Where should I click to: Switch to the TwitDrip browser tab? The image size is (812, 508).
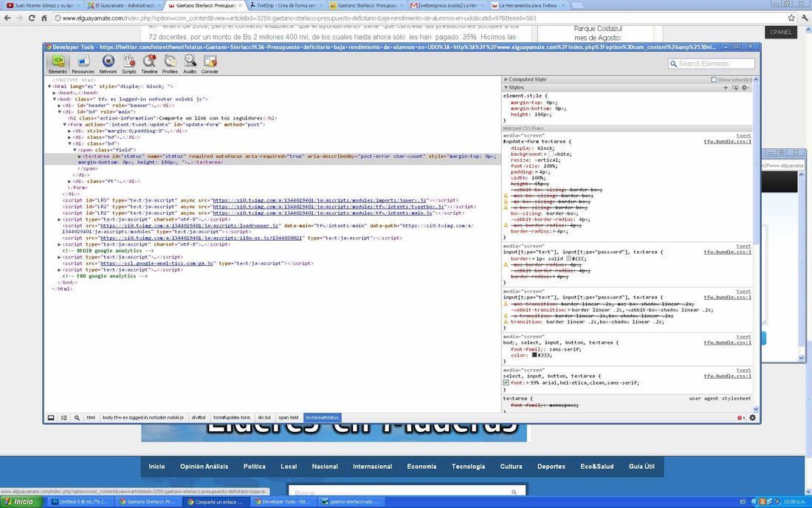coord(287,5)
